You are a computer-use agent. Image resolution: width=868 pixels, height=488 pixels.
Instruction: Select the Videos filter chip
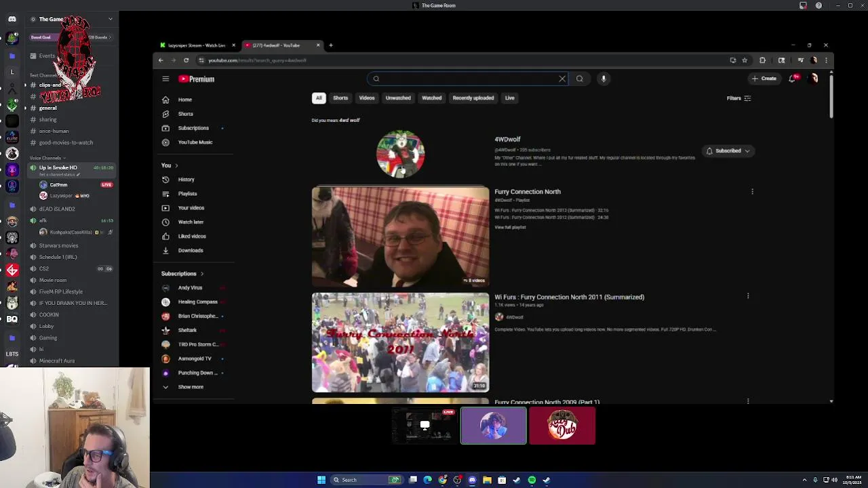(367, 98)
